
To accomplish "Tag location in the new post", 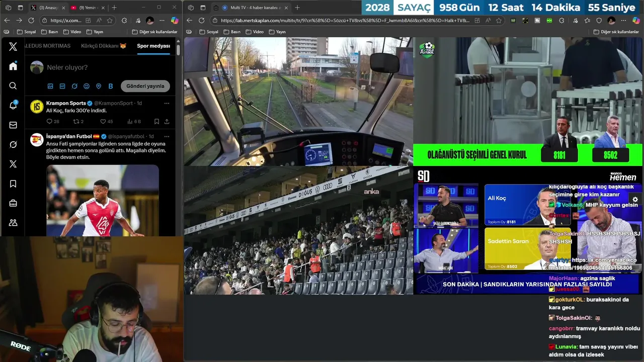I will 99,86.
